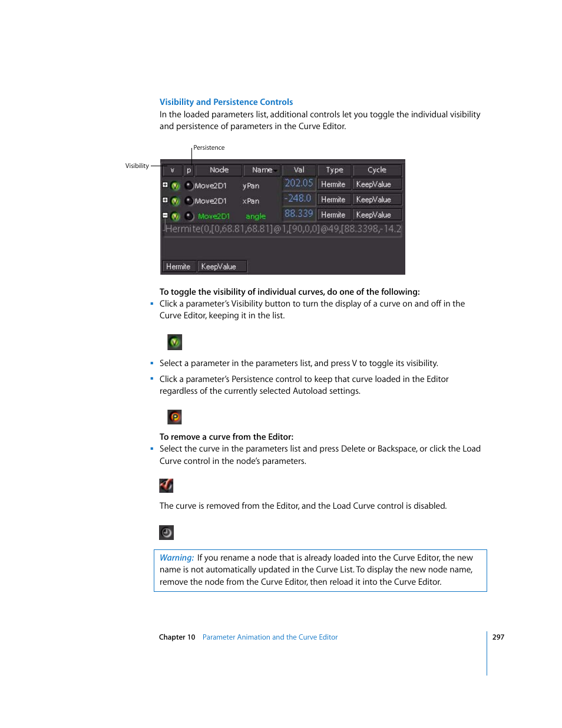Open the Hermite type dropdown for yPan
Viewport: 562px width, 728px height.
[x=334, y=185]
